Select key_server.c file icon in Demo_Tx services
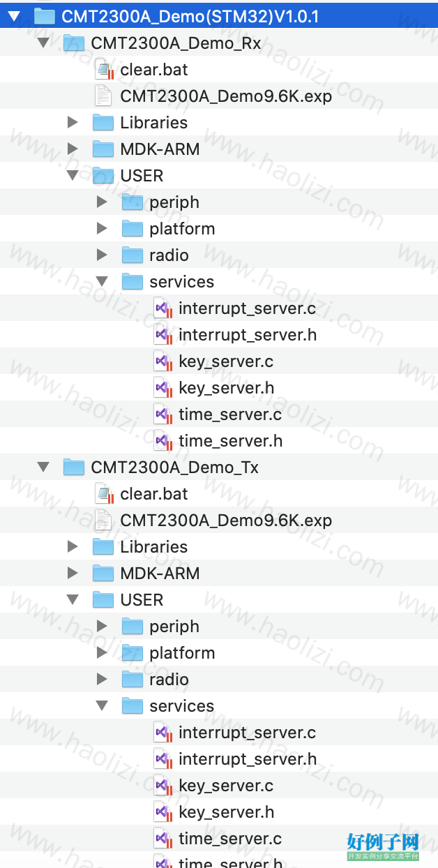Screen dimensions: 438x868 (163, 786)
